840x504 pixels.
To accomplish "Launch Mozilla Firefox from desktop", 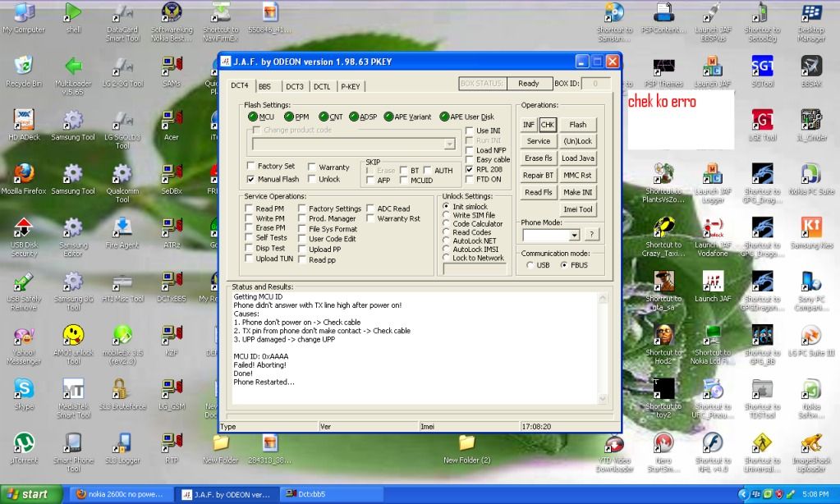I will pos(24,180).
